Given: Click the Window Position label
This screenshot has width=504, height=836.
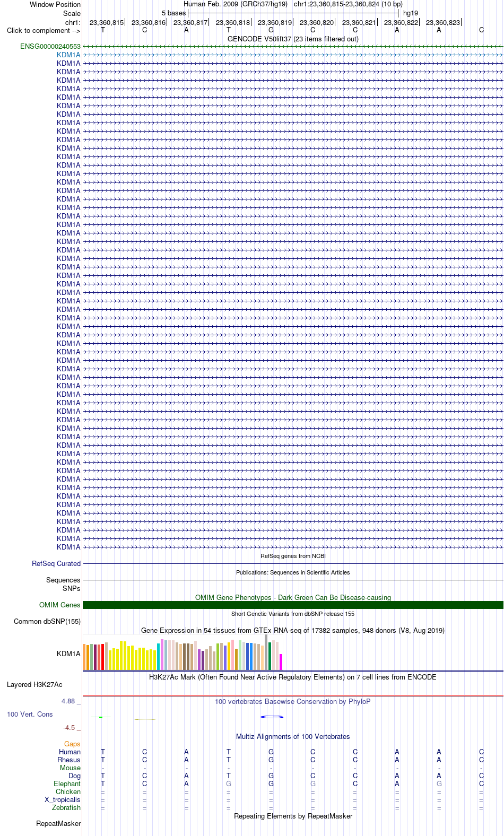Looking at the screenshot, I should (55, 5).
